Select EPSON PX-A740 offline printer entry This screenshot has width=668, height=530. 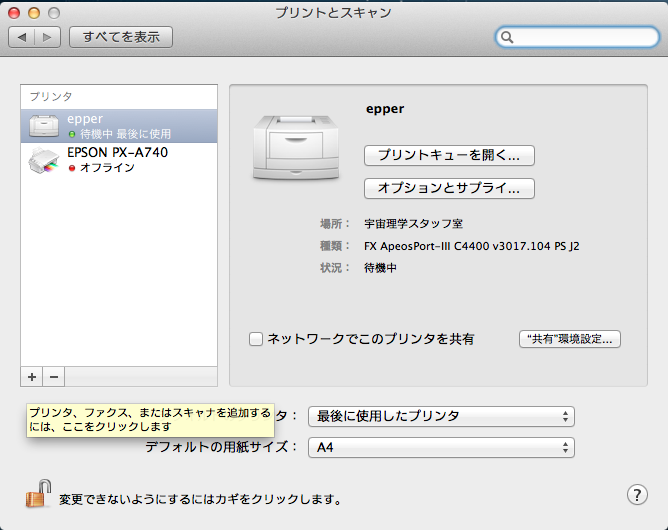pos(120,160)
